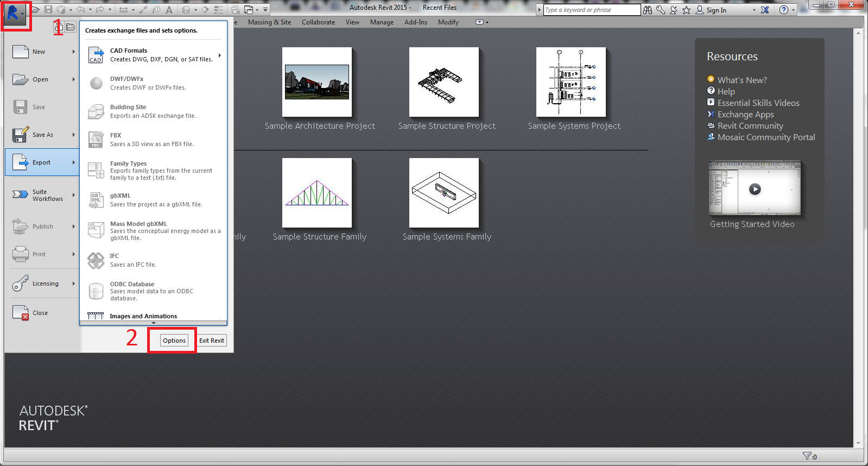Select the Measure tool icon
Image resolution: width=868 pixels, height=466 pixels.
click(123, 9)
